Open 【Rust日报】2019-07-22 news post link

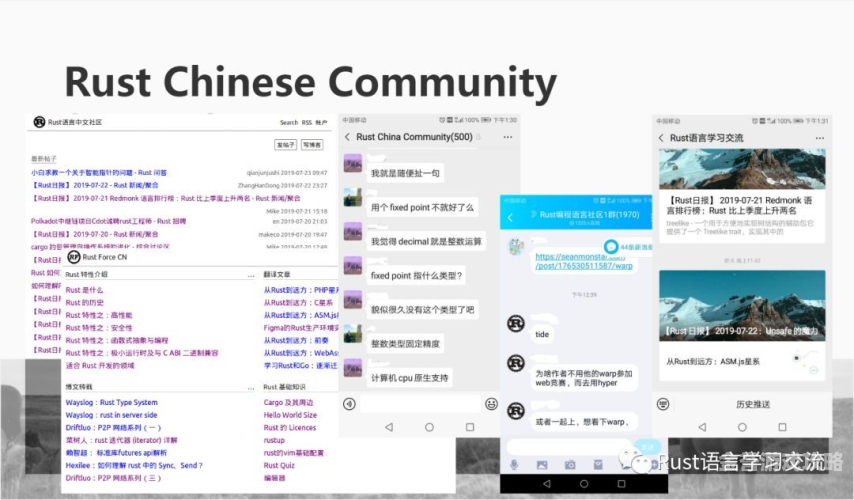(x=96, y=185)
